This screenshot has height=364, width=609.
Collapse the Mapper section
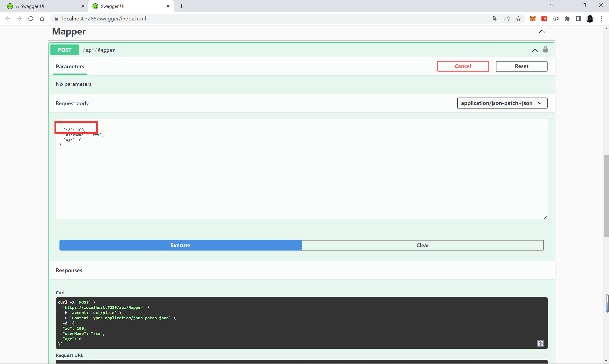pos(542,31)
